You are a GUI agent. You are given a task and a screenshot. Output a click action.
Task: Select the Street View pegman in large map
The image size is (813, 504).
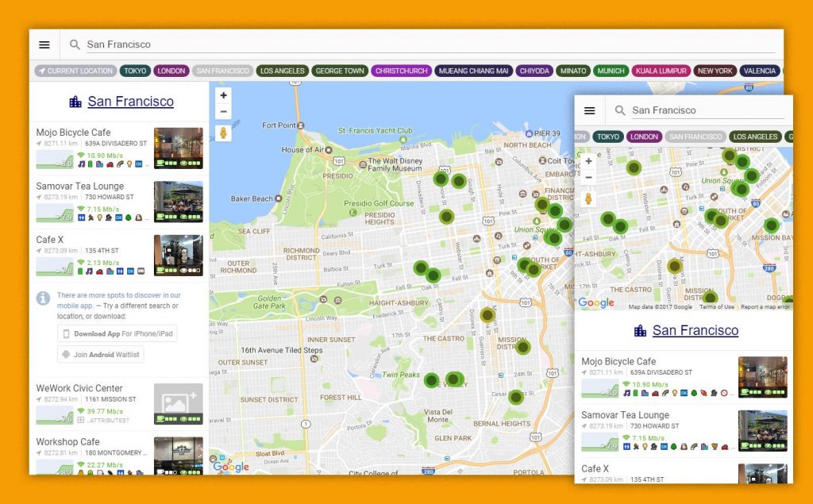[x=223, y=133]
